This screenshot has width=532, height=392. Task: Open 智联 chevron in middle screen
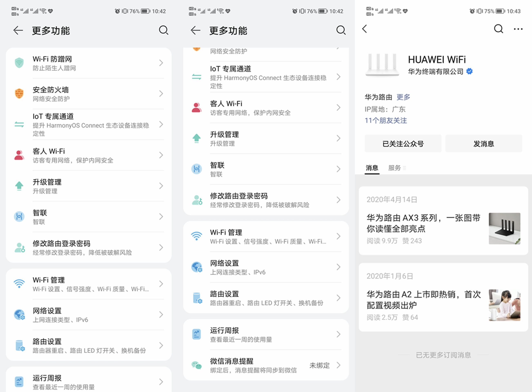(x=339, y=169)
